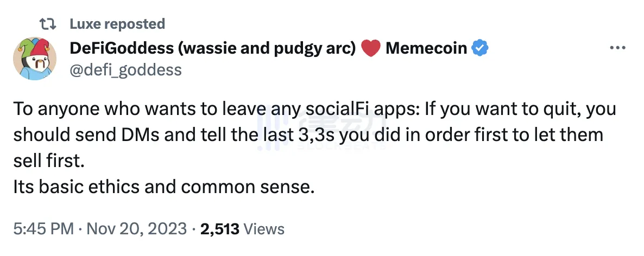Viewport: 644px width, 256px height.
Task: Click the "Views" label
Action: click(x=264, y=229)
